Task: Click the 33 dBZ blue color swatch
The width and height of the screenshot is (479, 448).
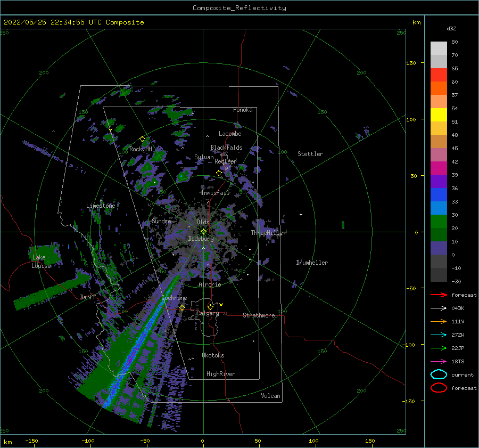Action: pos(439,208)
